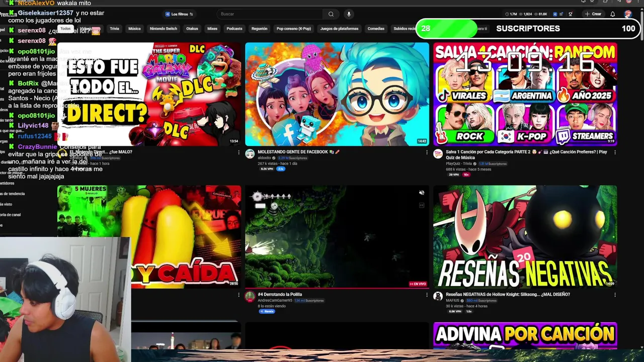Open options menu for Nintendo Direct video
The height and width of the screenshot is (362, 644).
[239, 152]
